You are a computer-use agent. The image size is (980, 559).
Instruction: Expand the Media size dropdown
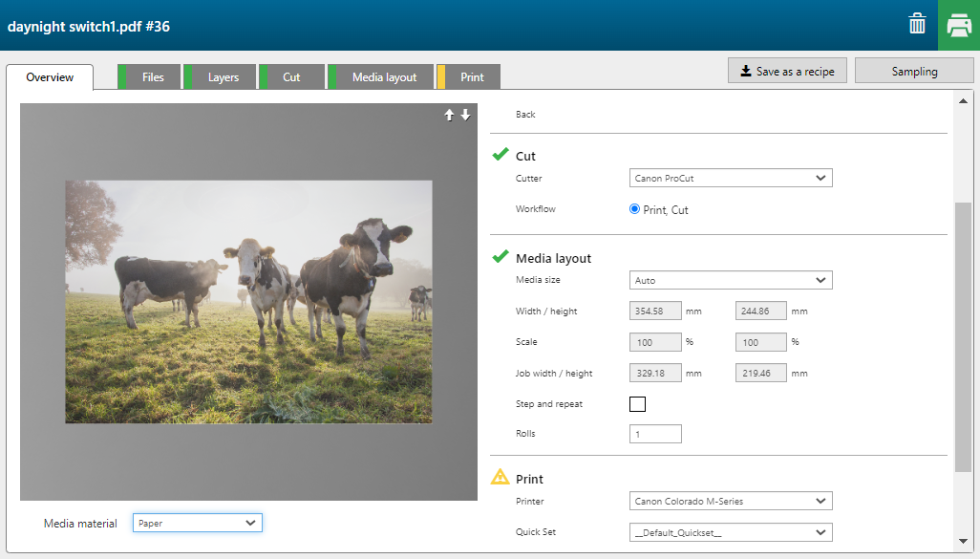[731, 281]
